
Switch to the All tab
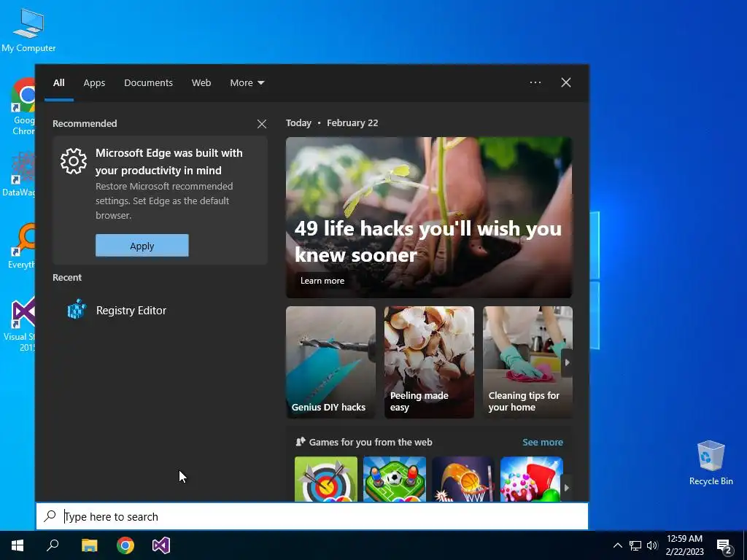pos(59,83)
